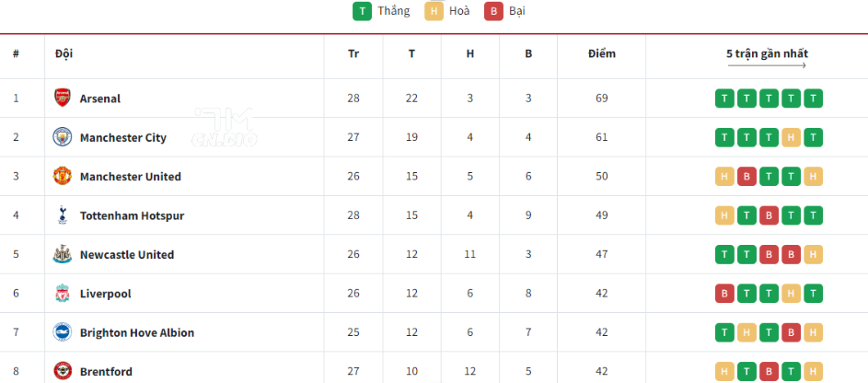Open the Arsenal team link

pyautogui.click(x=100, y=99)
